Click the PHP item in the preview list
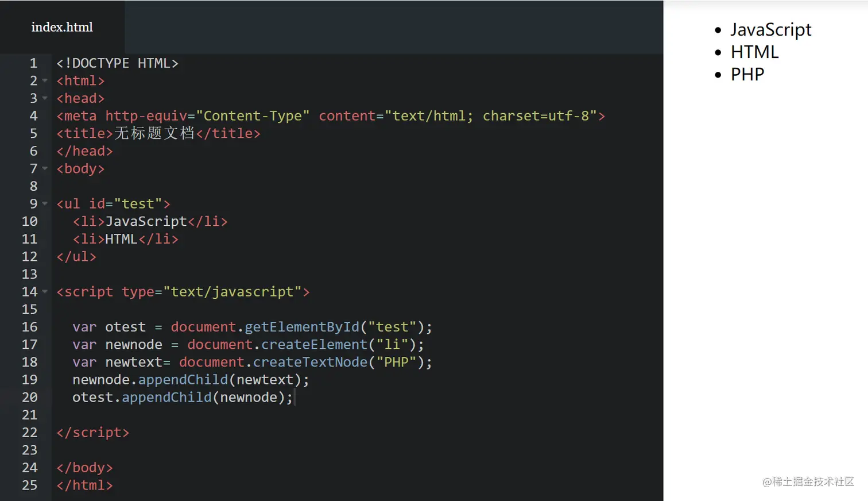 tap(747, 75)
